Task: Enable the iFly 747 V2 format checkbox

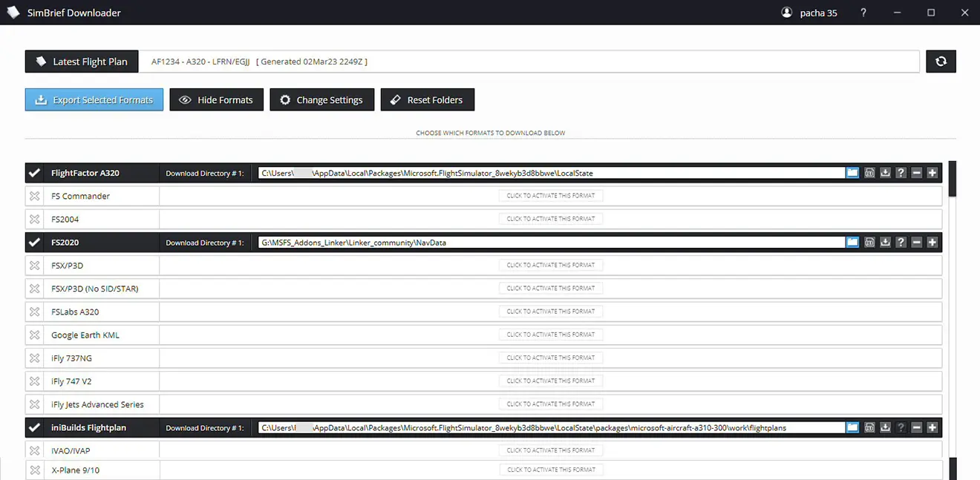Action: click(34, 381)
